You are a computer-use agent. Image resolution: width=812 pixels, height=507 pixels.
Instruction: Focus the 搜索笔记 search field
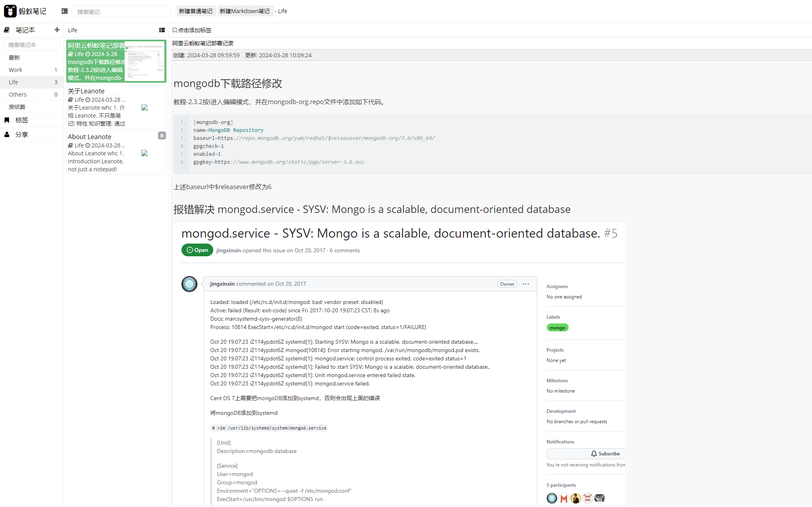pos(121,12)
